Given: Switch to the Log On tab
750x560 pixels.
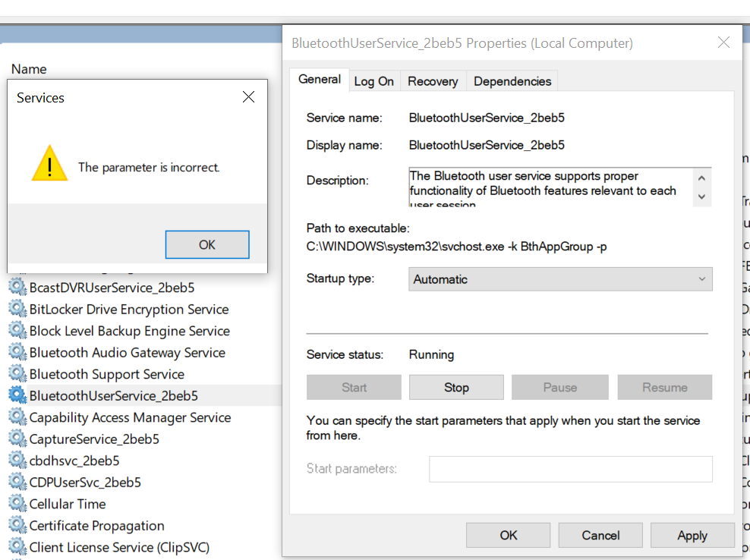Looking at the screenshot, I should (374, 81).
